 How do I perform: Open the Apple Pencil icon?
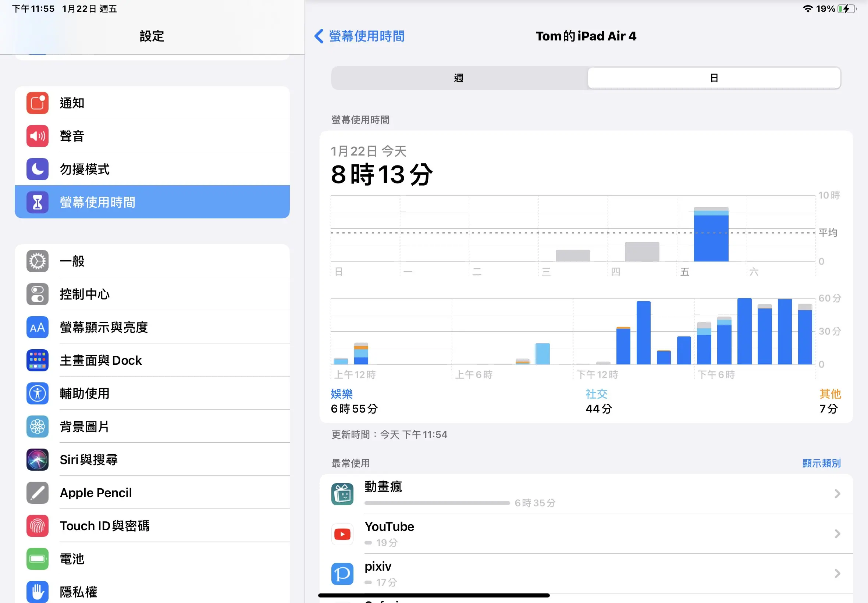click(x=38, y=493)
